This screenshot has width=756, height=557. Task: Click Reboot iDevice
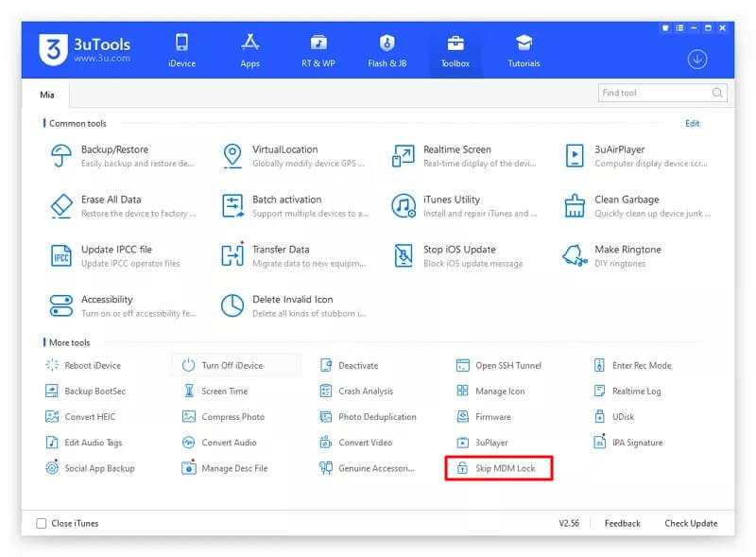[x=83, y=365]
